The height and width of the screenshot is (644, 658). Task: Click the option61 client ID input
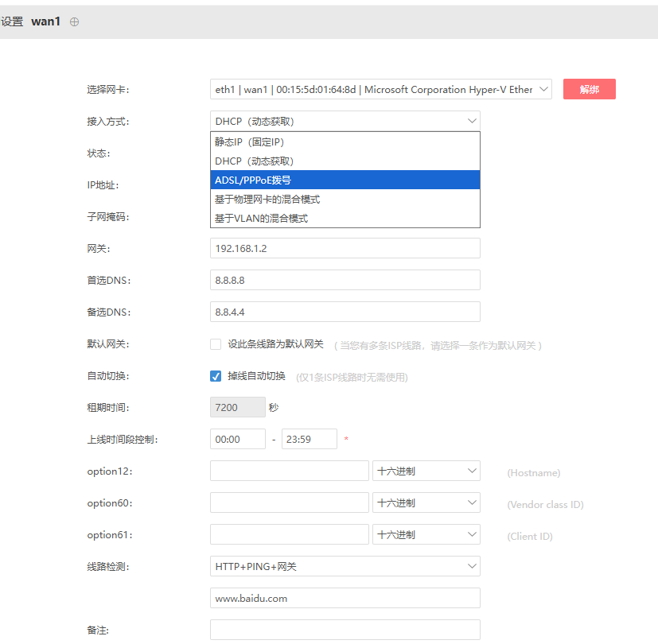pos(289,534)
